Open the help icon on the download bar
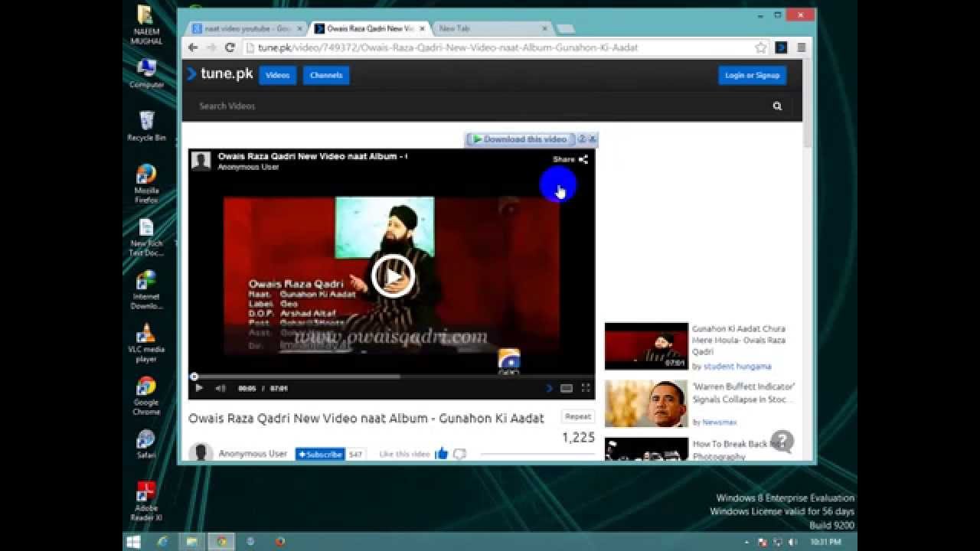Viewport: 980px width, 551px height. (x=582, y=139)
